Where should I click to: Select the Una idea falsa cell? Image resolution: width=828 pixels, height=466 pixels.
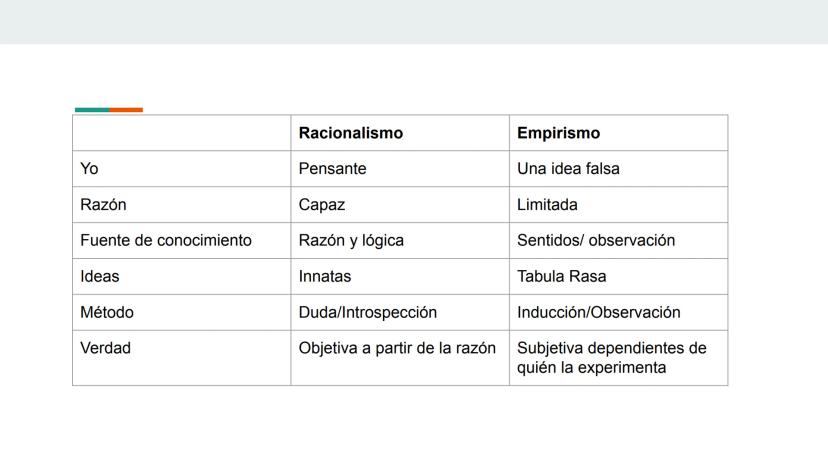(568, 169)
